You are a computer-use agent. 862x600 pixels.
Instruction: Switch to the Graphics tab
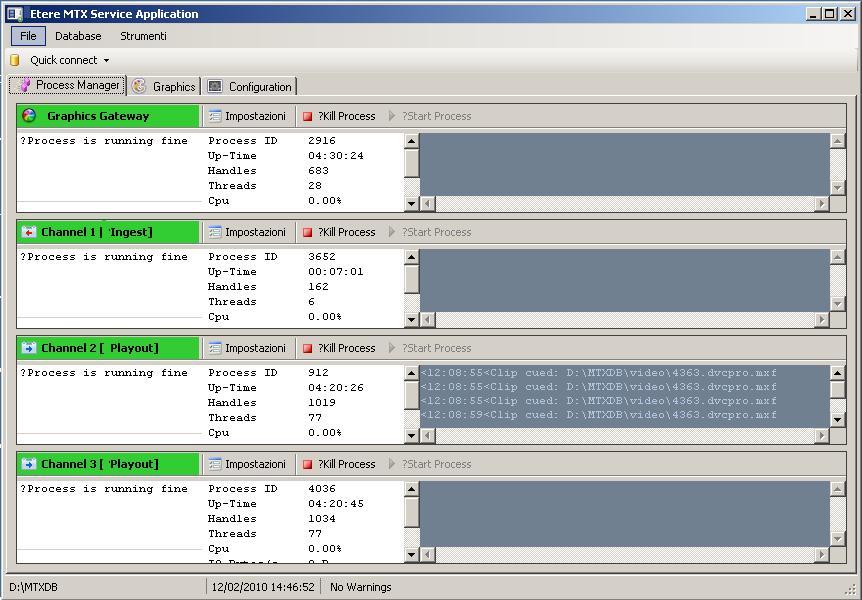point(164,87)
